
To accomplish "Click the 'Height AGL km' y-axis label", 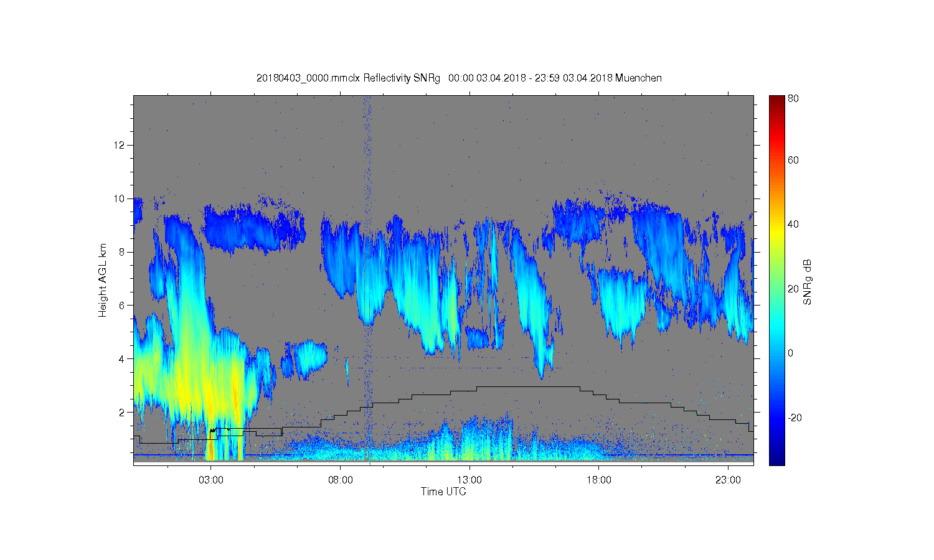I will (103, 280).
